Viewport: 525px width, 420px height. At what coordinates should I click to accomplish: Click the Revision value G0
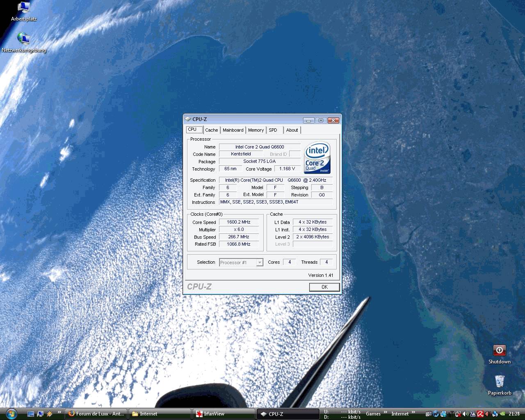[x=322, y=195]
